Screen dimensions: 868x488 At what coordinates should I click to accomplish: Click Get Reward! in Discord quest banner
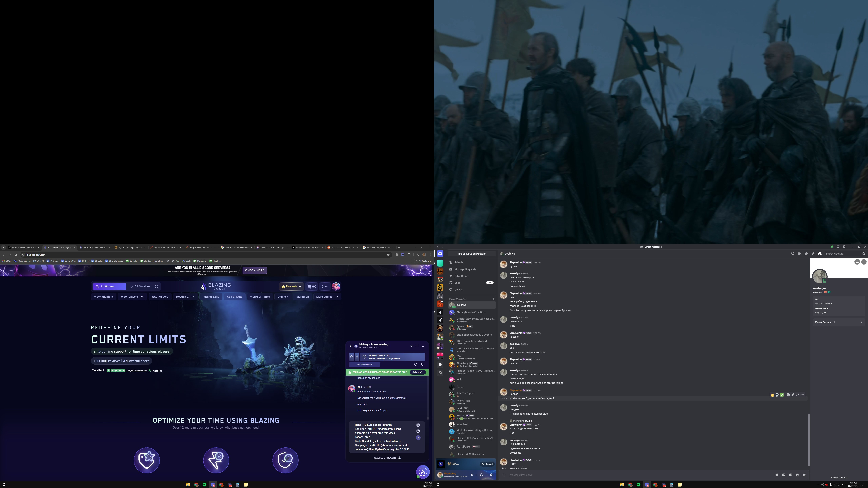tap(487, 464)
